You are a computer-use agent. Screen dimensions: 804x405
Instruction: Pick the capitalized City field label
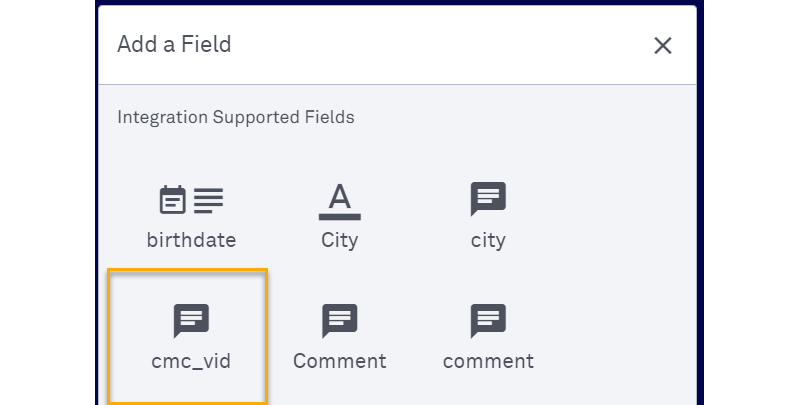tap(339, 240)
